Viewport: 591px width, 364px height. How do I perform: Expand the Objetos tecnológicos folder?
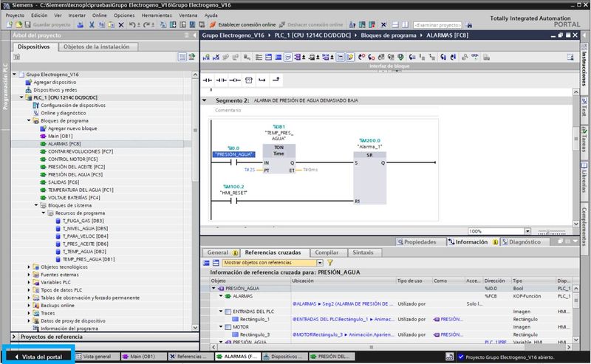[29, 267]
